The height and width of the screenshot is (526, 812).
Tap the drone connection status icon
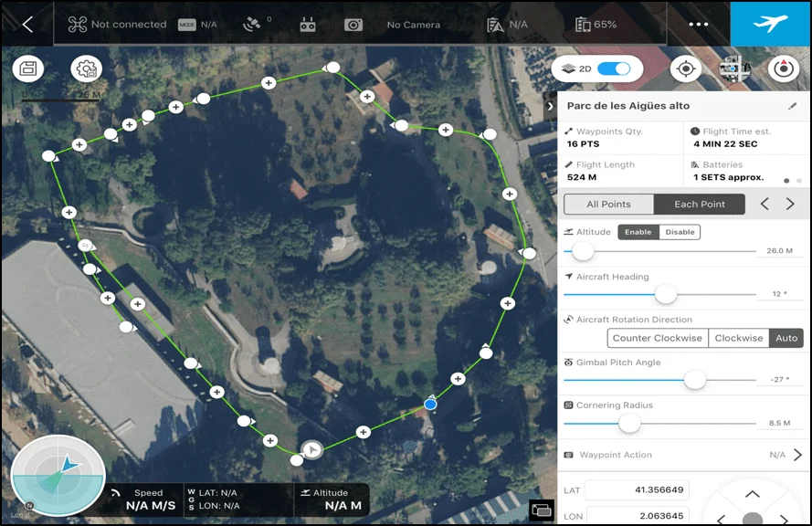(77, 25)
